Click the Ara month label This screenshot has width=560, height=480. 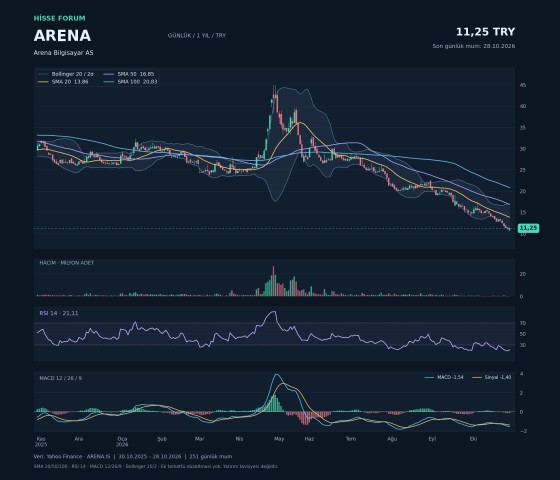tap(79, 439)
